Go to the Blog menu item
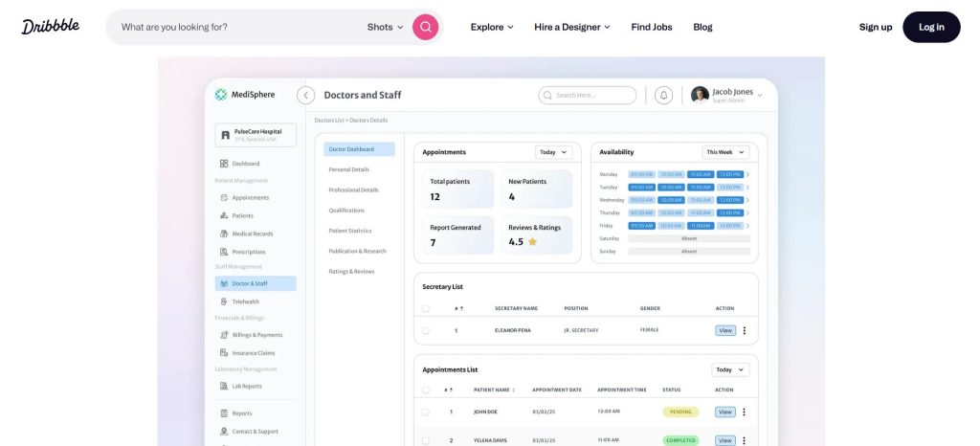 tap(702, 27)
